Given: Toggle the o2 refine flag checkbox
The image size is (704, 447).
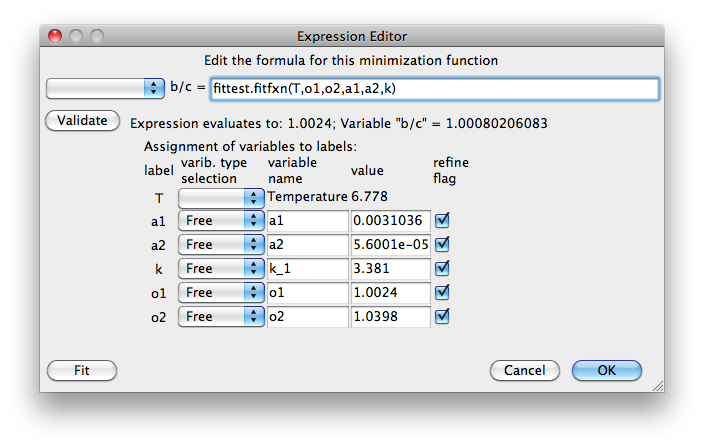Looking at the screenshot, I should pyautogui.click(x=442, y=316).
